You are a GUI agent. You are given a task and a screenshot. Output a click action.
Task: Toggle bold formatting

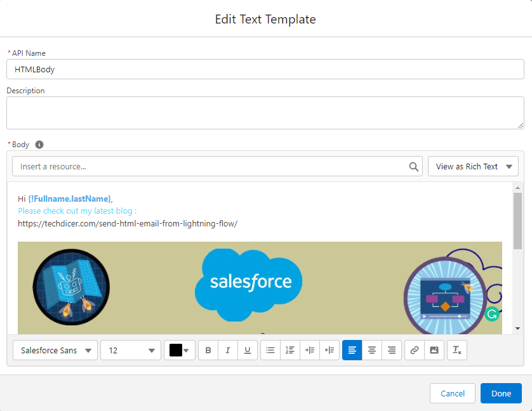pyautogui.click(x=208, y=349)
